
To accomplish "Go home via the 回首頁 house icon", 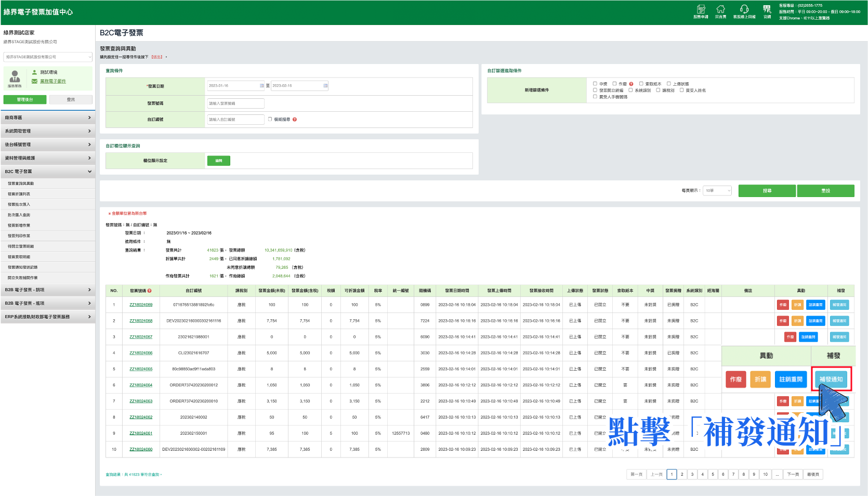I will pyautogui.click(x=720, y=9).
